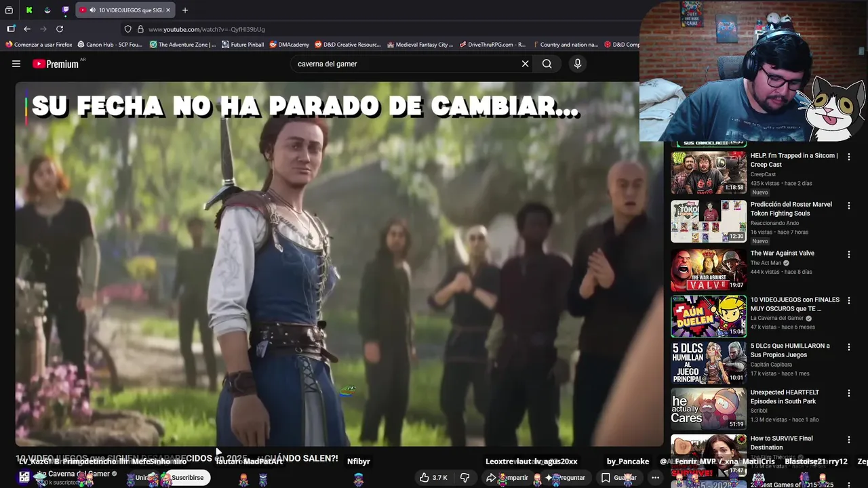Image resolution: width=868 pixels, height=488 pixels.
Task: Open Country and nation names bookmark
Action: [565, 45]
